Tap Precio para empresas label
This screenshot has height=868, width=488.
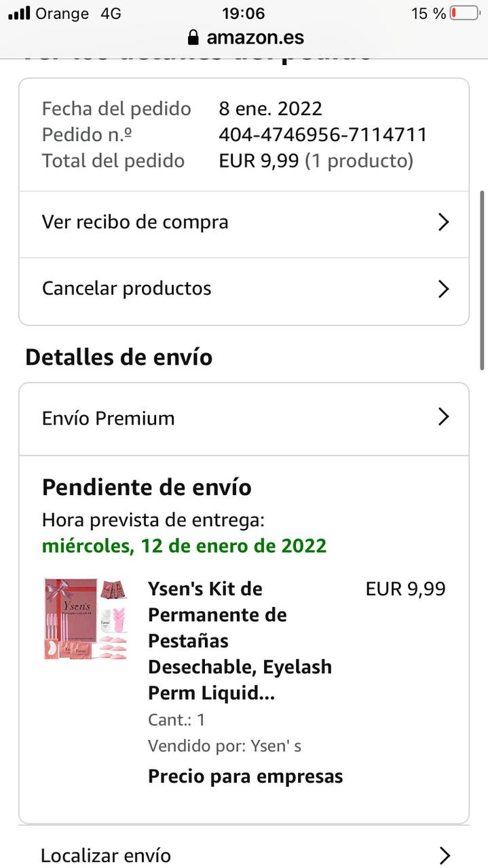point(246,776)
